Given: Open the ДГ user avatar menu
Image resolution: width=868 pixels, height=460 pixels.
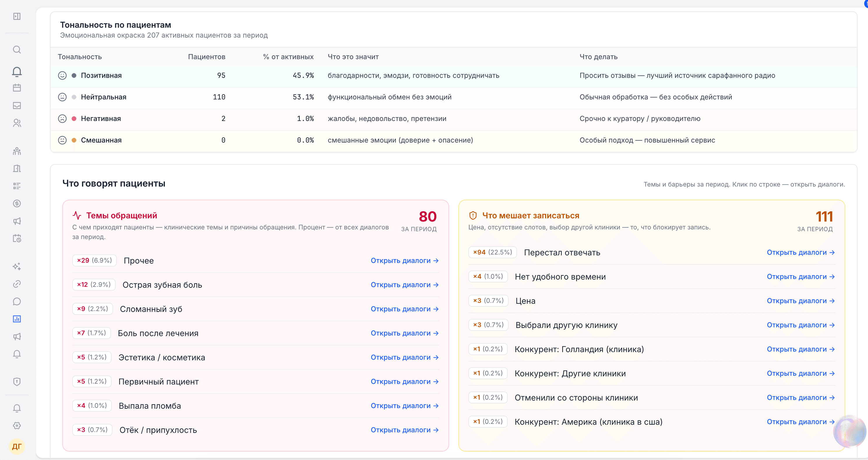Looking at the screenshot, I should tap(17, 447).
